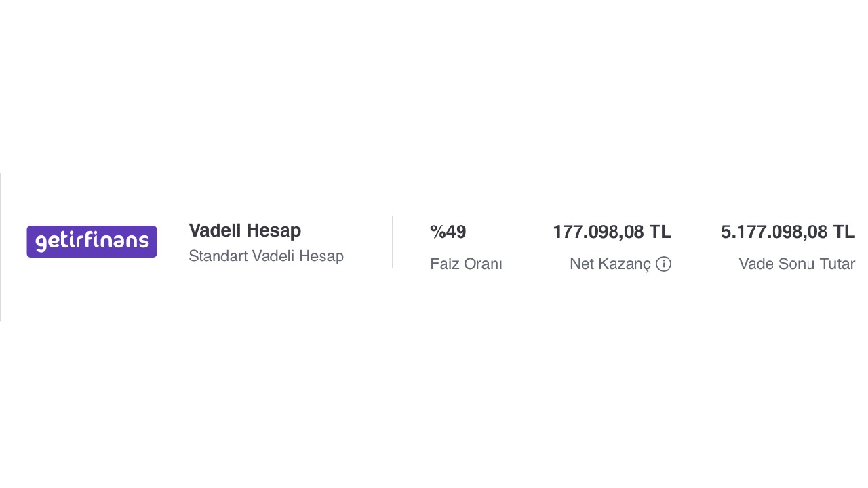Click the word Hesap in the bold title

[274, 230]
